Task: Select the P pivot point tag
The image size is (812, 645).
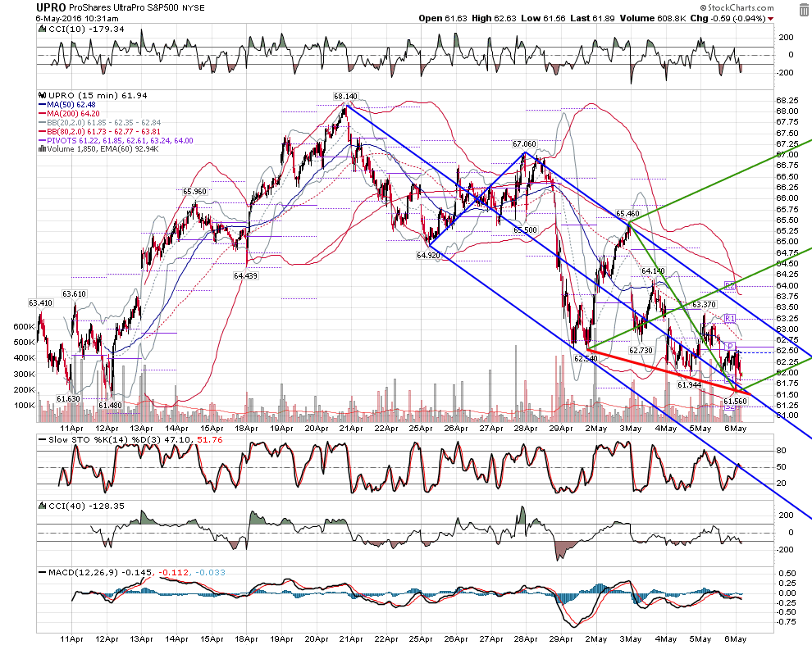Action: click(x=730, y=347)
